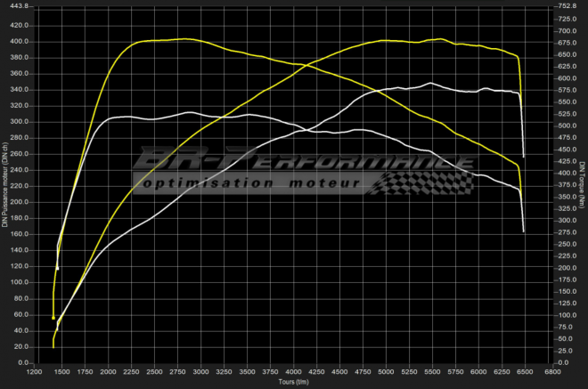Click the "Tours (t/m)" x-axis title
This screenshot has height=389, width=588.
pyautogui.click(x=292, y=383)
